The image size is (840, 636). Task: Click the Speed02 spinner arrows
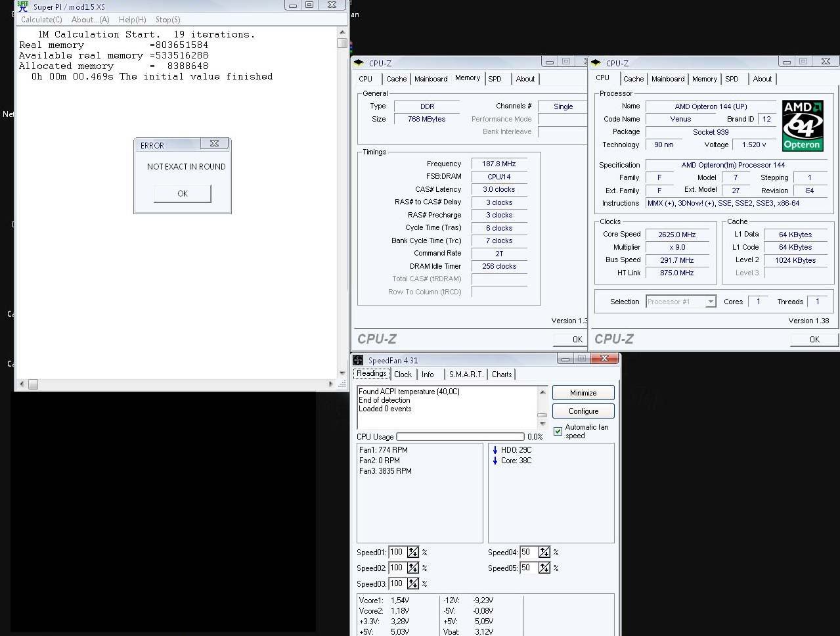coord(413,568)
